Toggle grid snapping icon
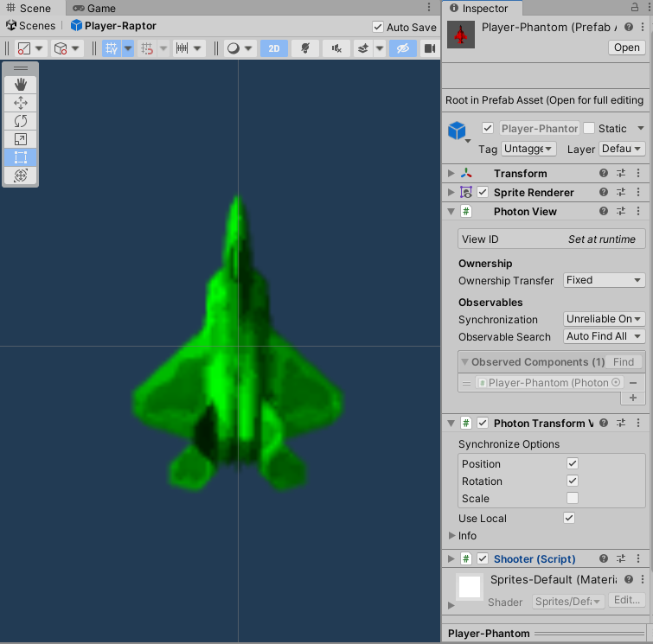This screenshot has height=644, width=653. click(x=147, y=48)
